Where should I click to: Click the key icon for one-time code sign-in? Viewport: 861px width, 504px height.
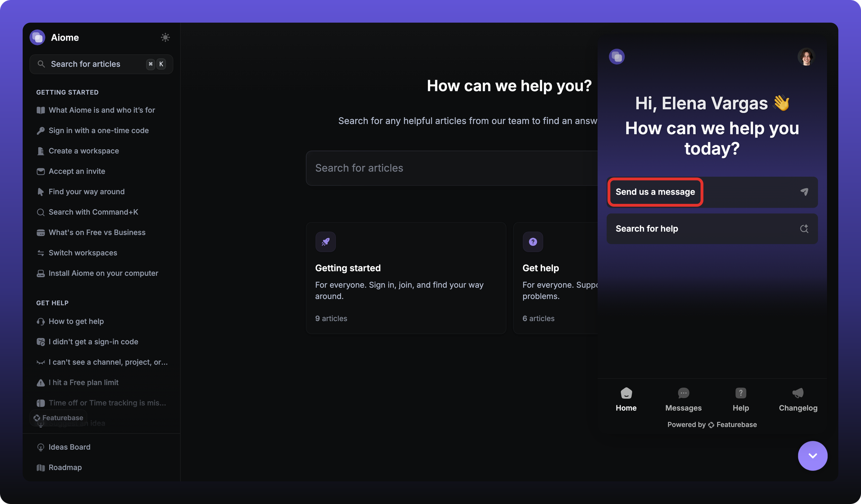pyautogui.click(x=41, y=130)
